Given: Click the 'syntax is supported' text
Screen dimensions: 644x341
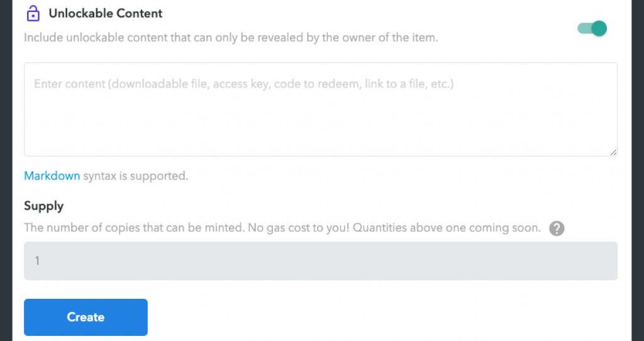Looking at the screenshot, I should [135, 176].
